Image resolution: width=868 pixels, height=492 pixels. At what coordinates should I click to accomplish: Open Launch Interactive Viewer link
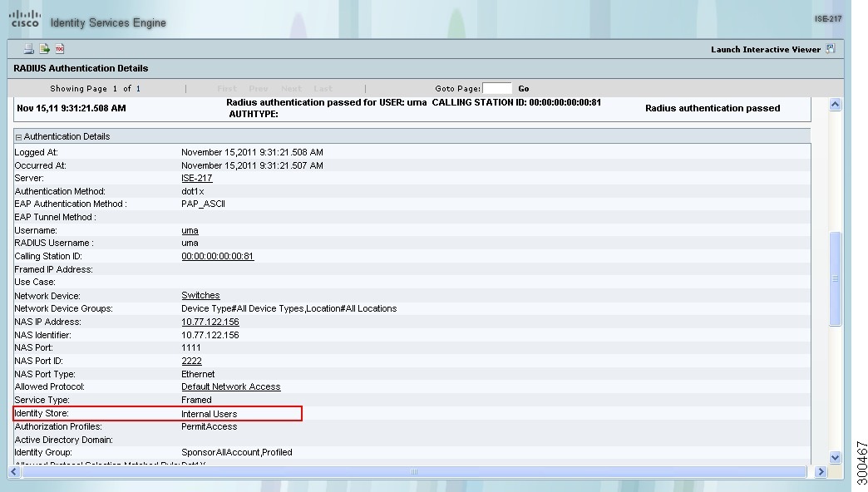coord(766,49)
